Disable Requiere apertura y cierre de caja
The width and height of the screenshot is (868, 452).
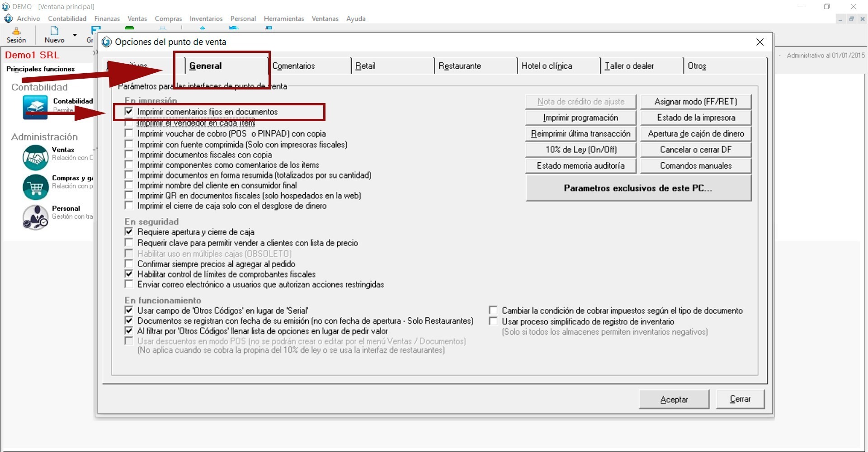tap(129, 232)
